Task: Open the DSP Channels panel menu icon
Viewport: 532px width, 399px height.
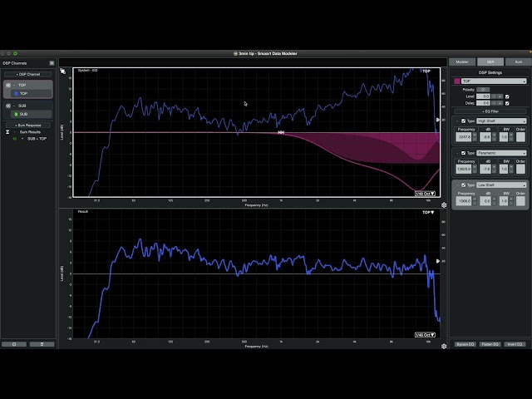Action: (52, 63)
